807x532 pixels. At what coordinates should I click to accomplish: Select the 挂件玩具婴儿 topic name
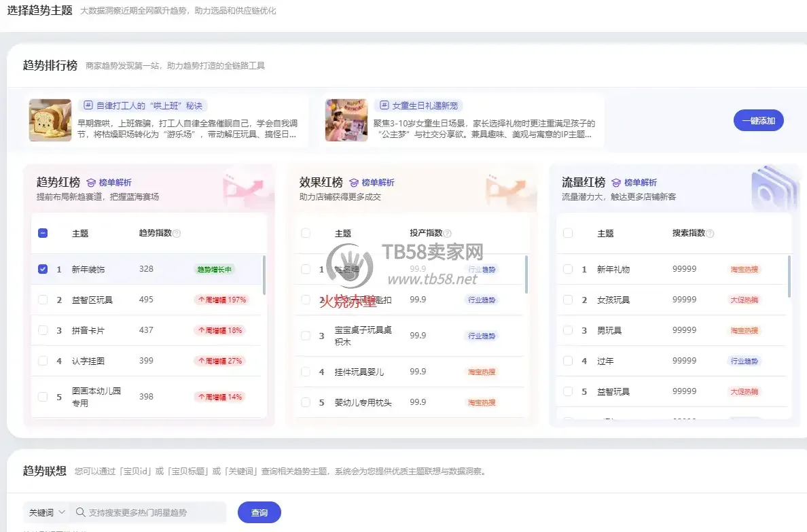click(359, 372)
